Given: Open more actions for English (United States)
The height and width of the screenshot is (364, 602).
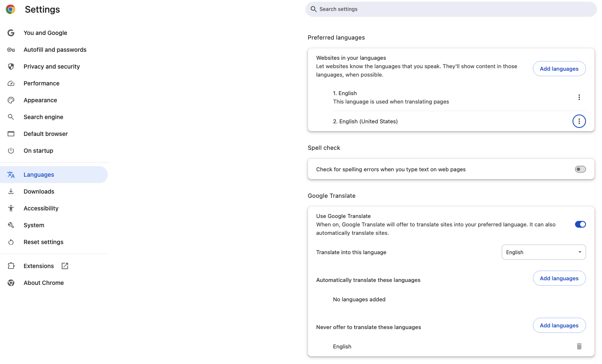Looking at the screenshot, I should coord(579,121).
